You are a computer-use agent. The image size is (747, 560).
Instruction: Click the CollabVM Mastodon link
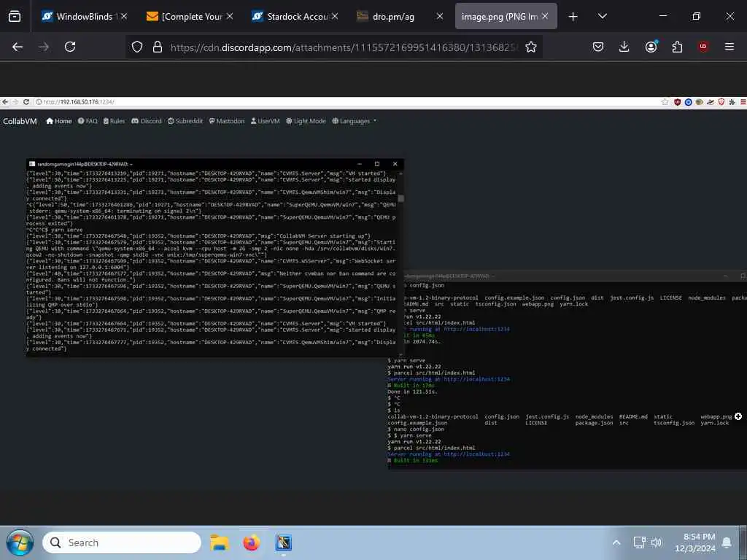227,121
